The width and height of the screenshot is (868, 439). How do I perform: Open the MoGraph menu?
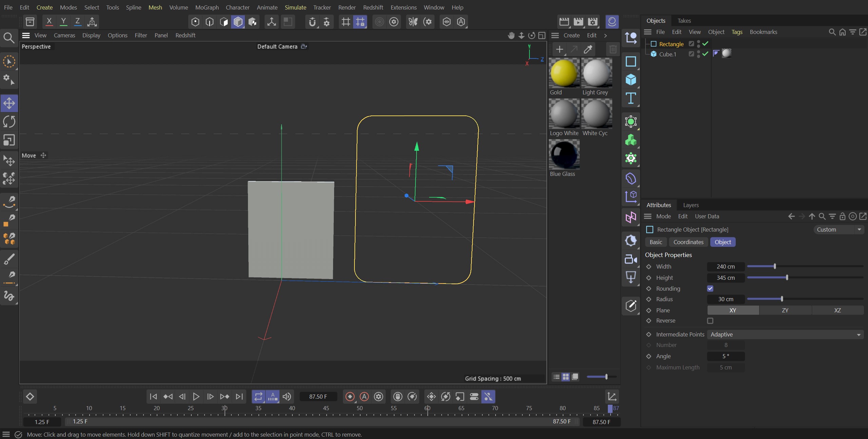tap(207, 7)
